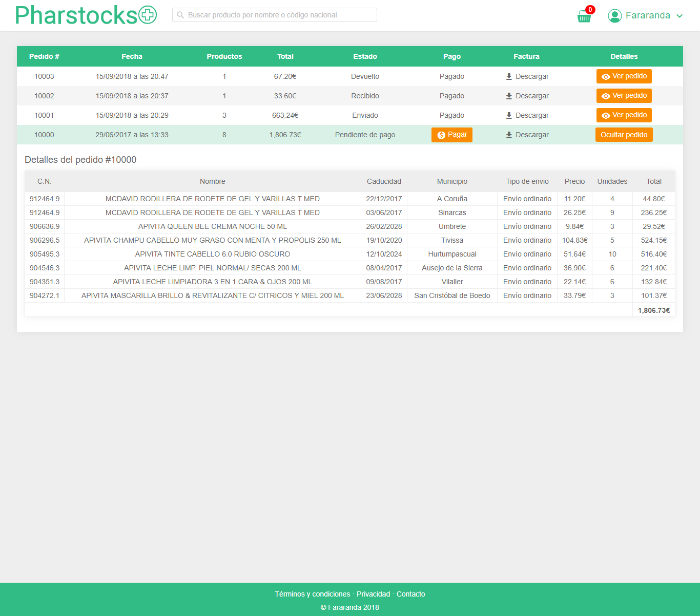Click the Municipio column header
The width and height of the screenshot is (700, 616).
(x=452, y=181)
